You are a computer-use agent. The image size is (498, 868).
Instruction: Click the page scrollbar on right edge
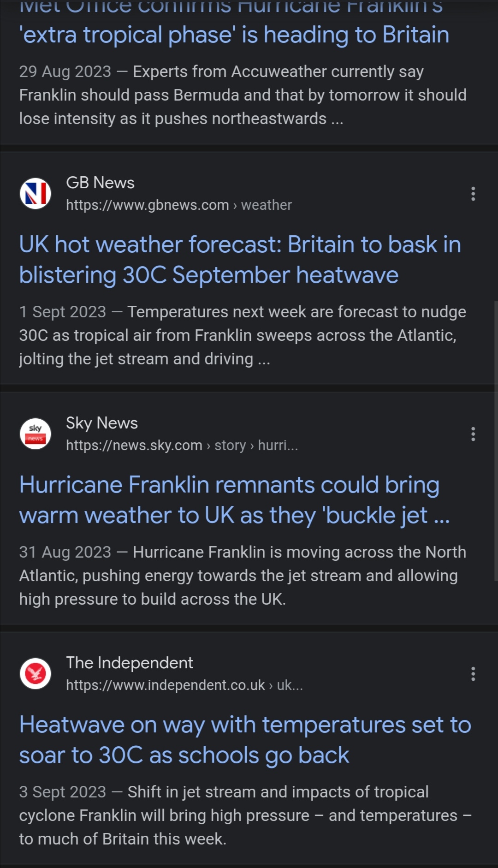pyautogui.click(x=496, y=440)
